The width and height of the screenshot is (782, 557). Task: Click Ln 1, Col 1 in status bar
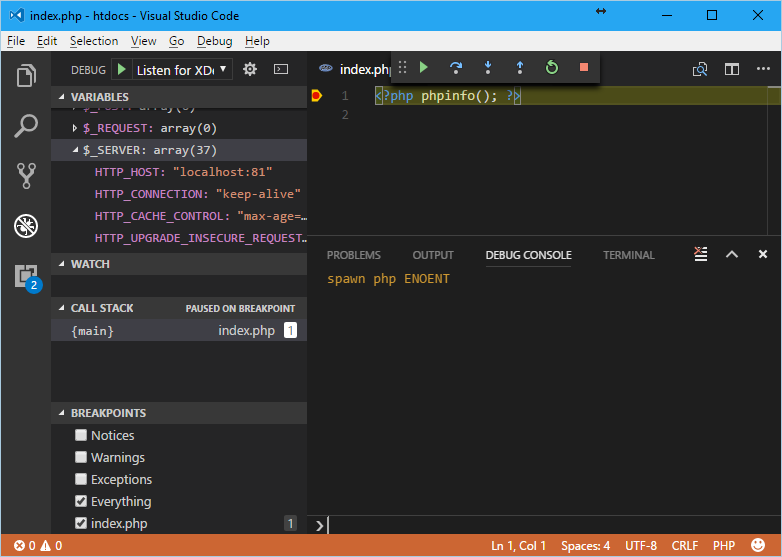tap(518, 546)
